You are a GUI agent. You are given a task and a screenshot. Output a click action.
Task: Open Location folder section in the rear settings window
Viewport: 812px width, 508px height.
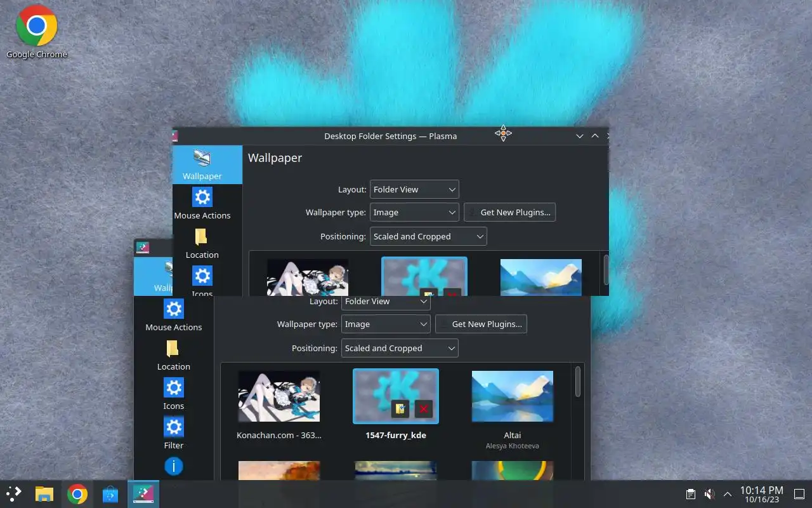coord(174,354)
